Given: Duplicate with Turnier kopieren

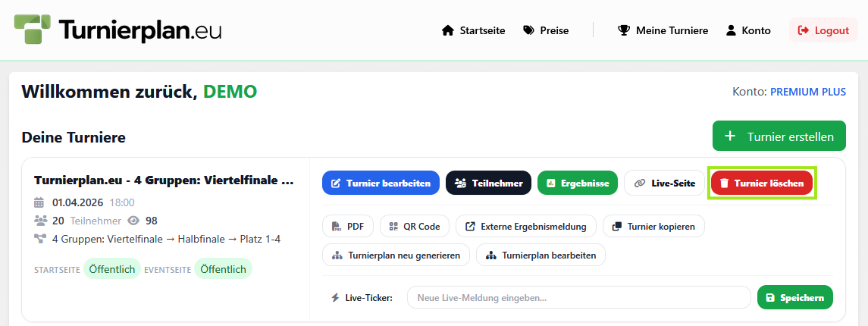Looking at the screenshot, I should (653, 226).
